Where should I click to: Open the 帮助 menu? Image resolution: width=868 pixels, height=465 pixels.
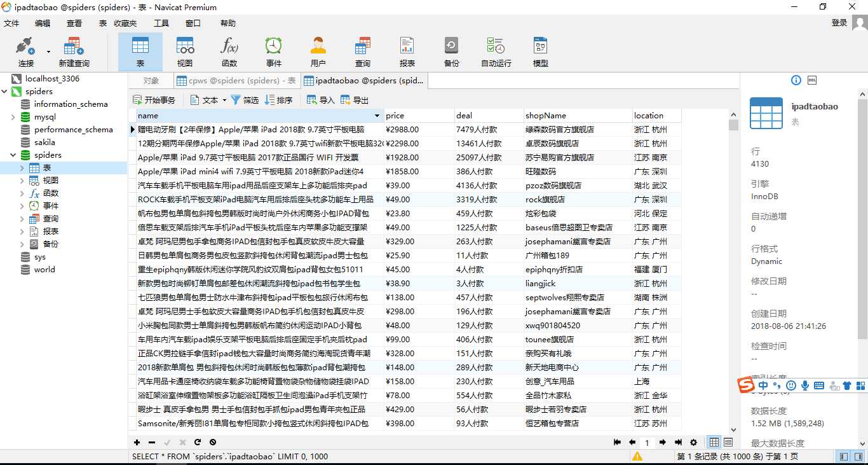228,23
